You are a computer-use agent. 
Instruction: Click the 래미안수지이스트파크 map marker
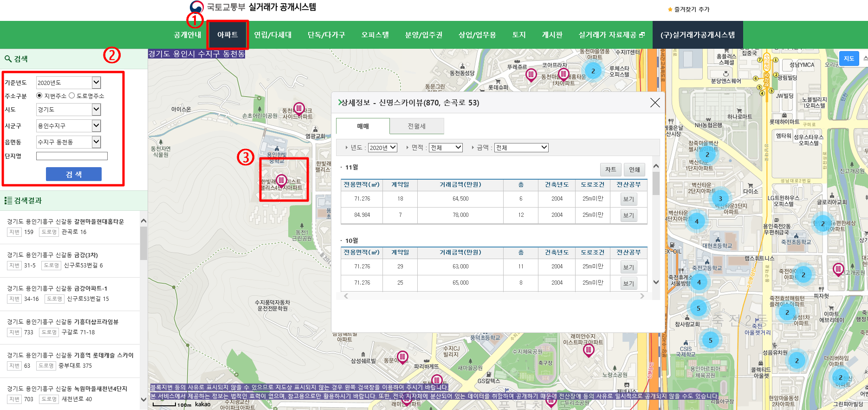click(589, 349)
